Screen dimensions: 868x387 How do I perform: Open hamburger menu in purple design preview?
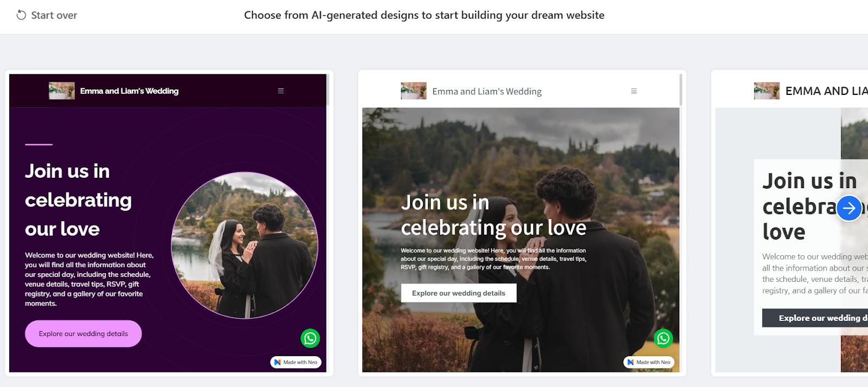(x=281, y=91)
